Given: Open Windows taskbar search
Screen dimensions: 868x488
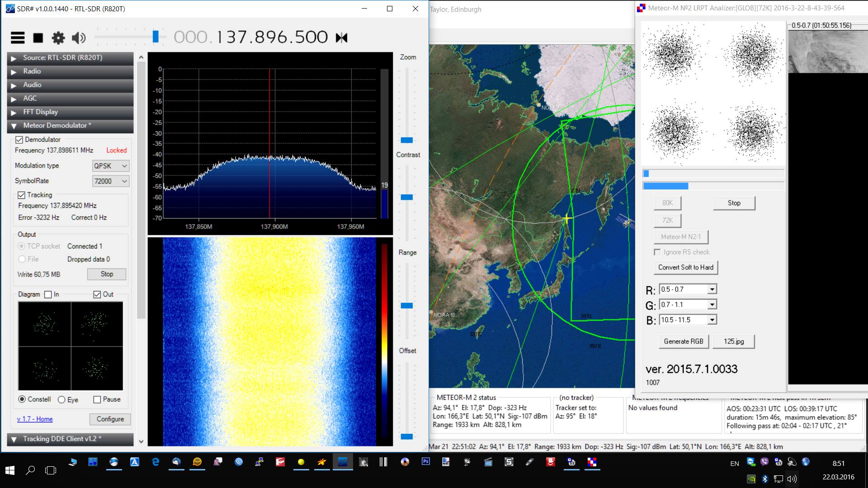Looking at the screenshot, I should click(x=30, y=470).
